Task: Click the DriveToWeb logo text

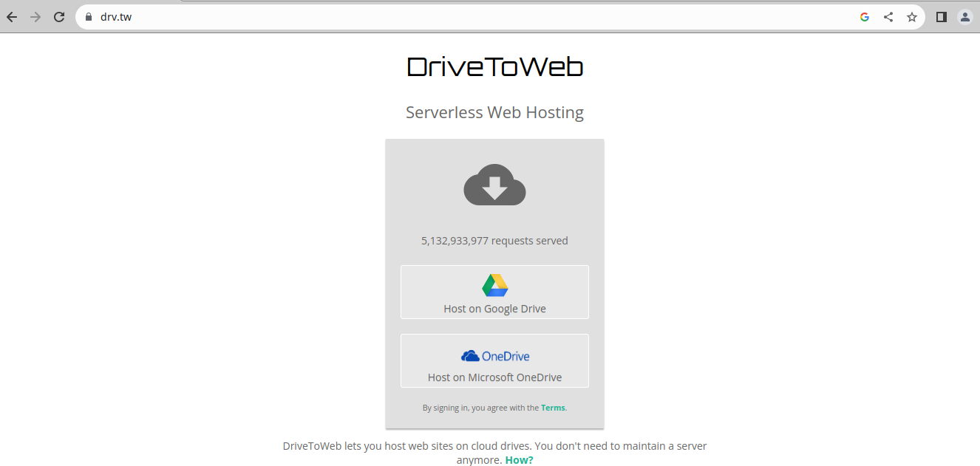Action: 494,66
